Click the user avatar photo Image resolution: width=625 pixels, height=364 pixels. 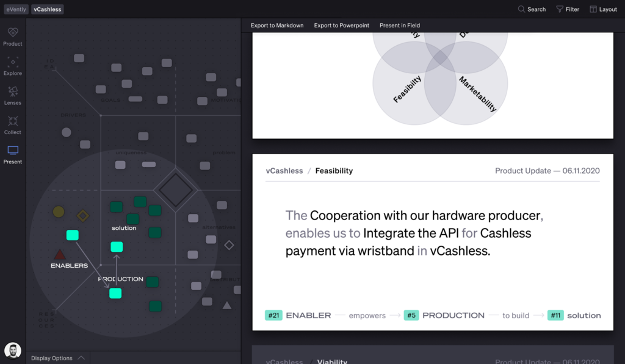[12, 350]
